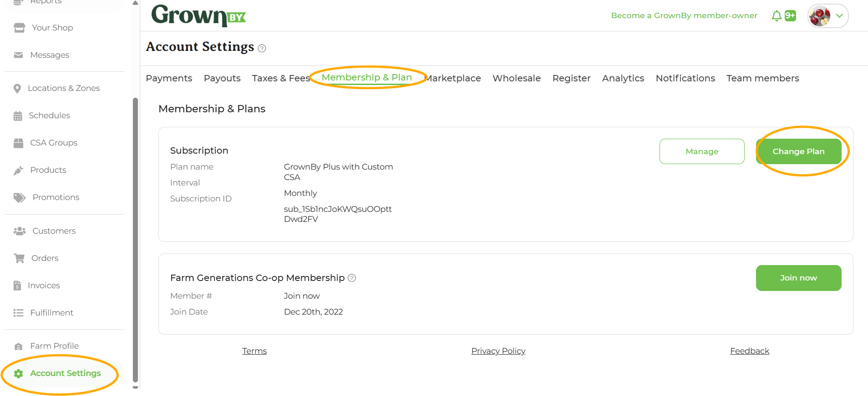Image resolution: width=868 pixels, height=396 pixels.
Task: Click the Account Settings gear icon
Action: (x=18, y=374)
